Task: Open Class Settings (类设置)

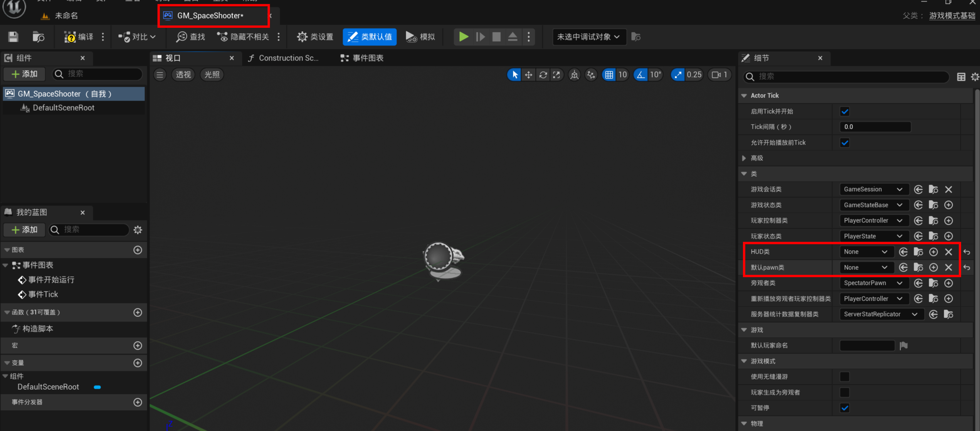Action: pyautogui.click(x=315, y=37)
